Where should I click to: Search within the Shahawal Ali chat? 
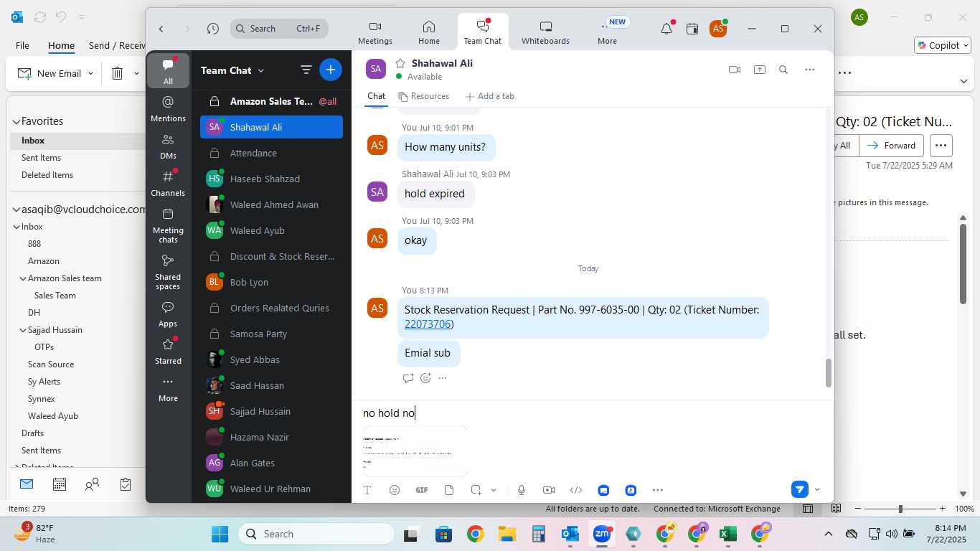783,70
